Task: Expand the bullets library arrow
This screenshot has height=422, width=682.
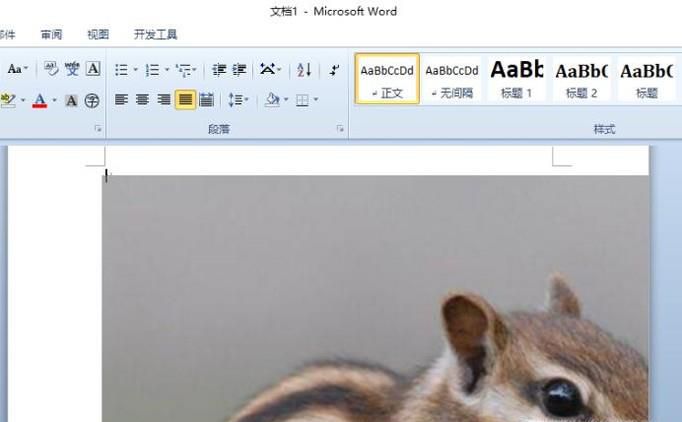Action: pyautogui.click(x=135, y=70)
